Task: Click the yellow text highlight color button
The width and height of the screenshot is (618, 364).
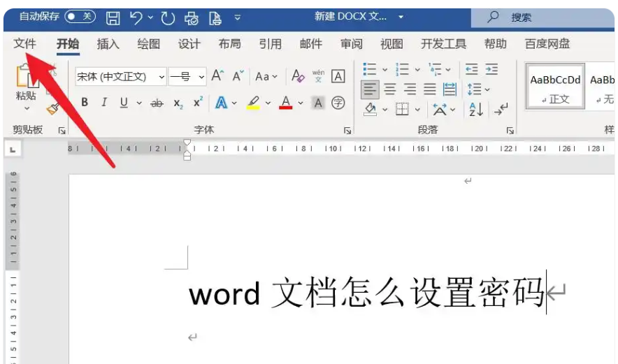Action: point(252,103)
